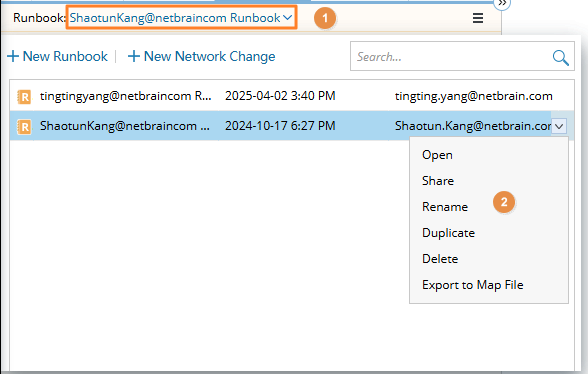Screen dimensions: 588x374
Task: Click runbook icon beside ShaotunKang entry
Action: click(24, 127)
